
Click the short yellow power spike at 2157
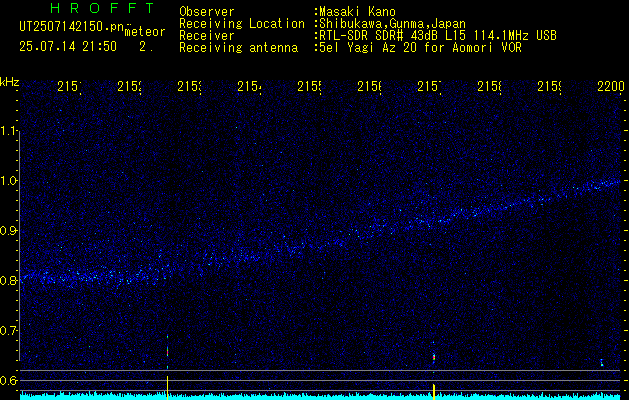[434, 391]
